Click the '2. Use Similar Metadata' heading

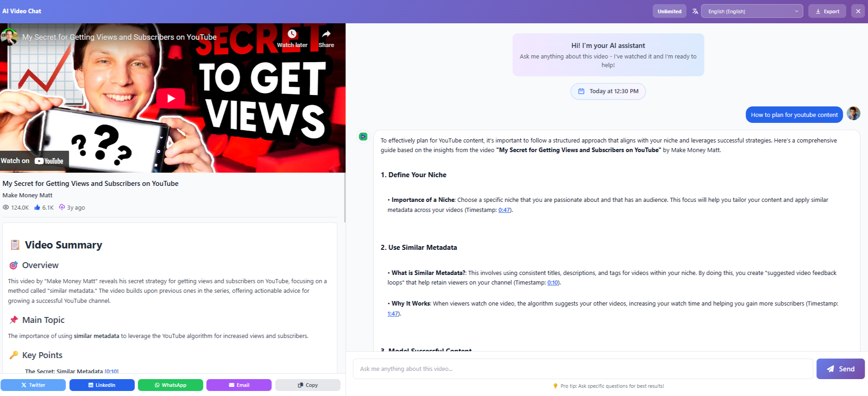coord(419,248)
